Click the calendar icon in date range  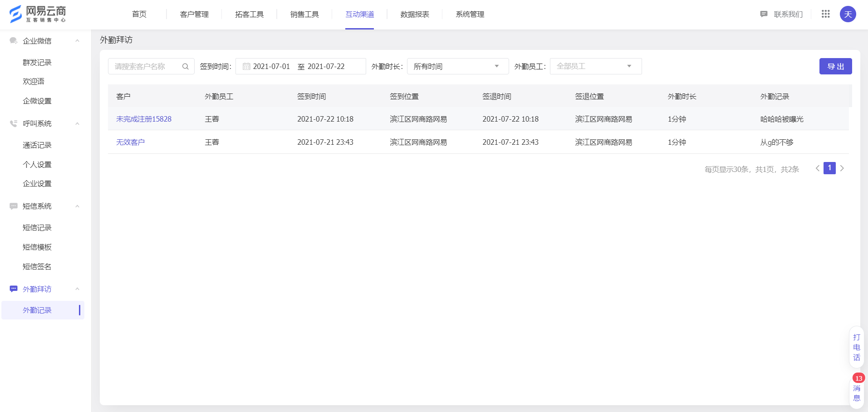pos(246,66)
